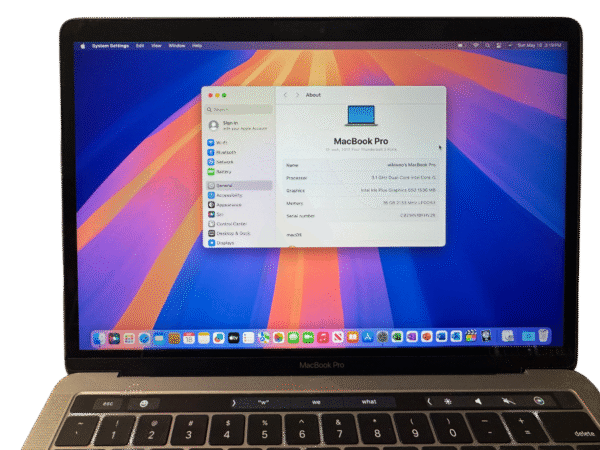Open Messages from the Dock
The width and height of the screenshot is (600, 450).
(293, 338)
